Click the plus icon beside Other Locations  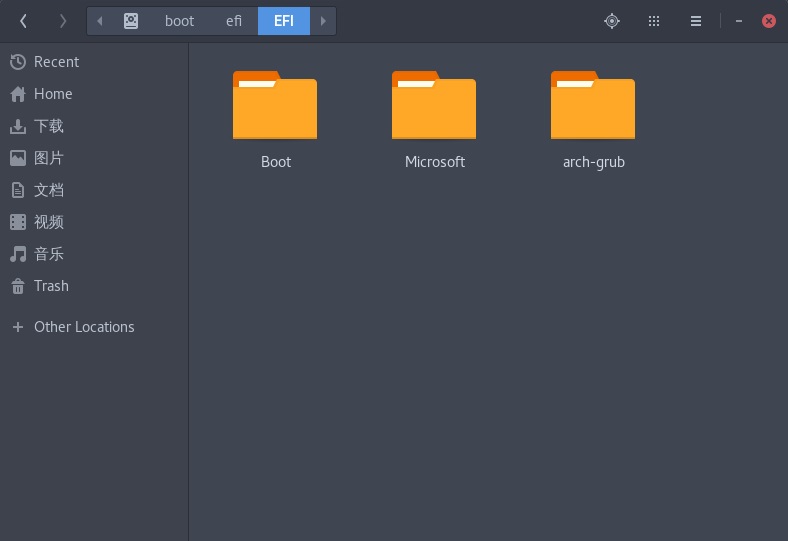point(18,327)
